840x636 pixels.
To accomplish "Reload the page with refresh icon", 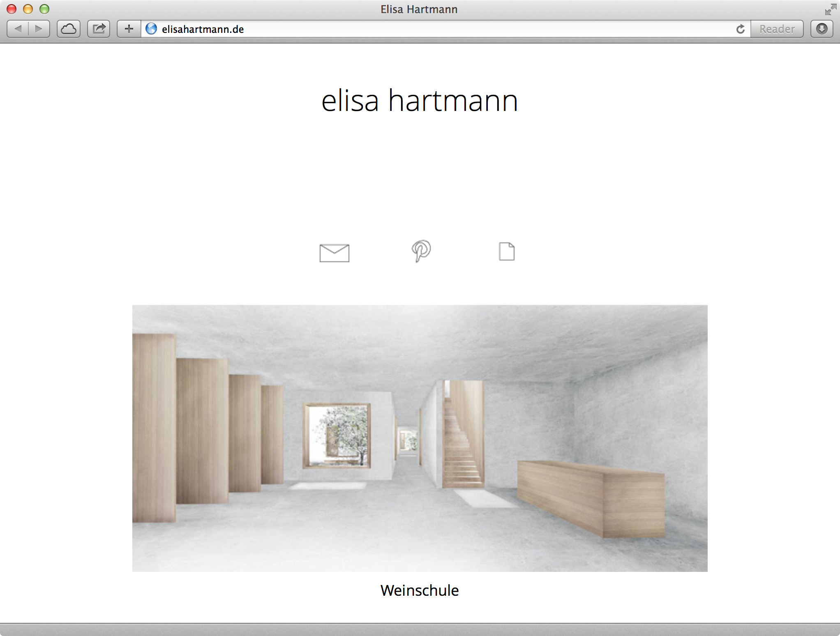I will 741,29.
